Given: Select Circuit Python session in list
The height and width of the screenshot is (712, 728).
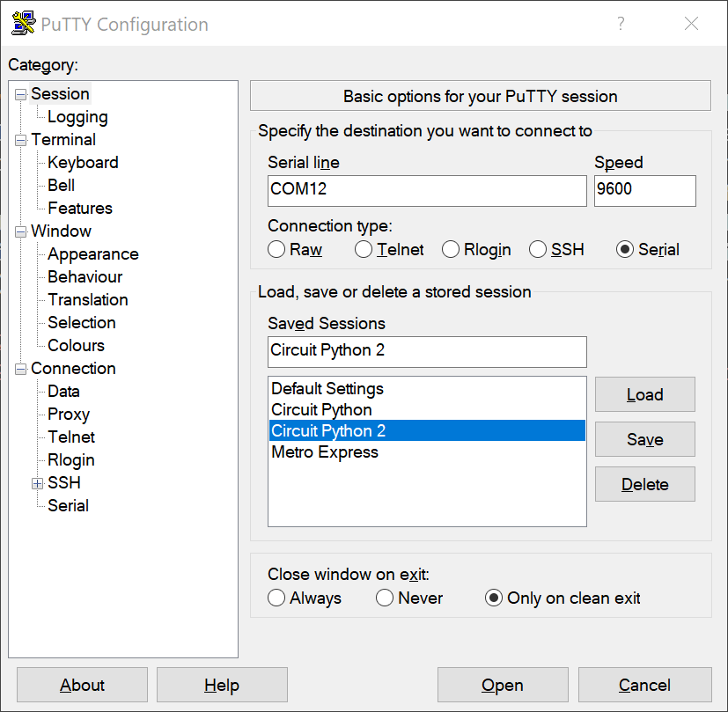Looking at the screenshot, I should 427,410.
